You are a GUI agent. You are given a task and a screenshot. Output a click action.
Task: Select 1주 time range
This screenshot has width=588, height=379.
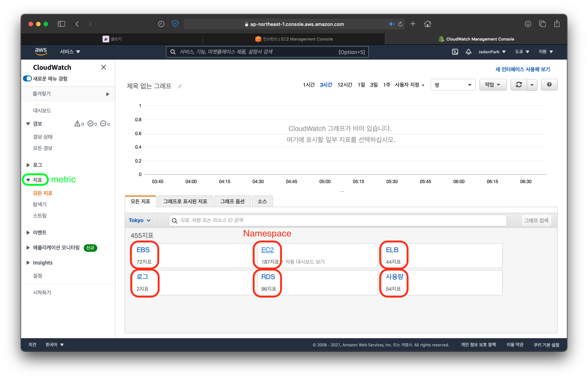tap(387, 85)
